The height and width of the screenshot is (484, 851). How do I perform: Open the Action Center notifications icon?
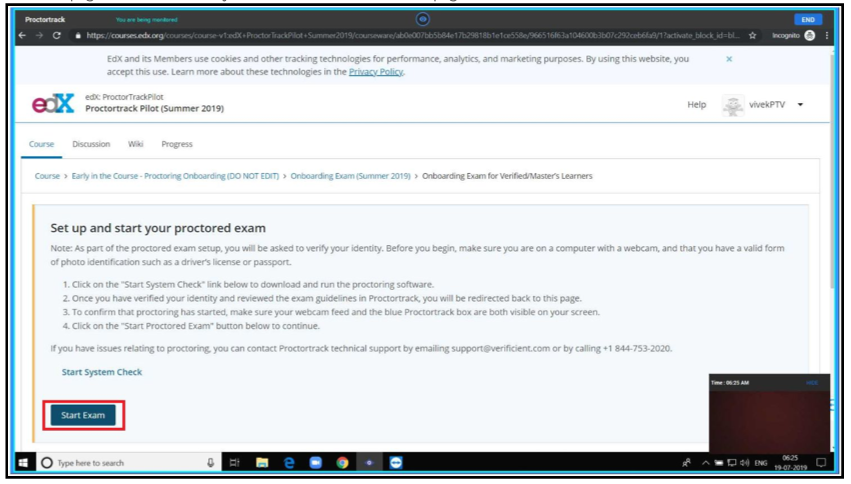821,463
